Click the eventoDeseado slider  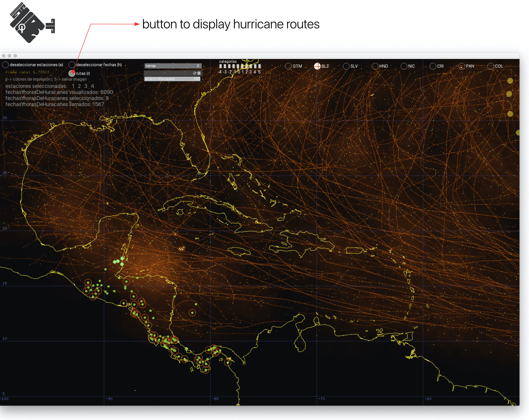pos(173,79)
